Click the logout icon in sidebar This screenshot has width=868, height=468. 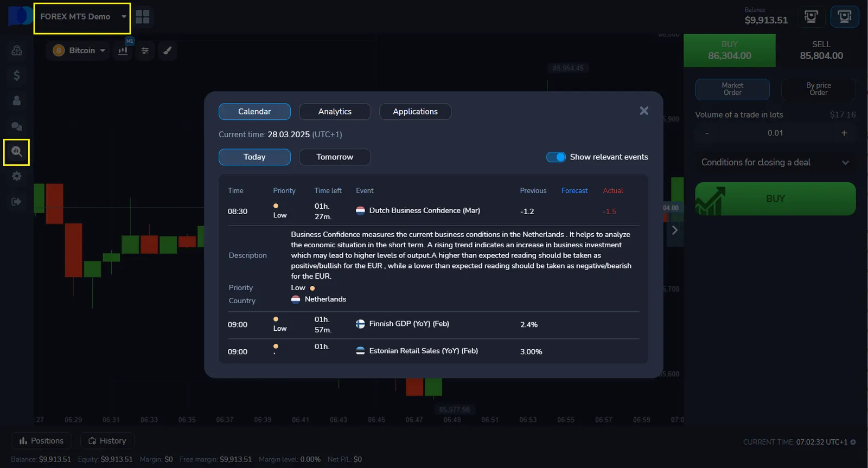(16, 202)
